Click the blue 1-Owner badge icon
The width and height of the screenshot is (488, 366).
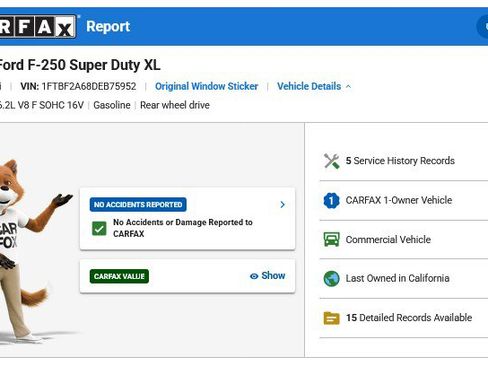point(331,200)
